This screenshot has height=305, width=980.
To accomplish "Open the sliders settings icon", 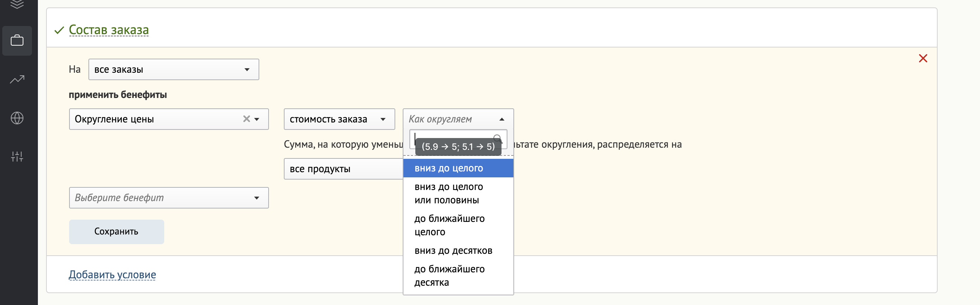I will tap(17, 157).
